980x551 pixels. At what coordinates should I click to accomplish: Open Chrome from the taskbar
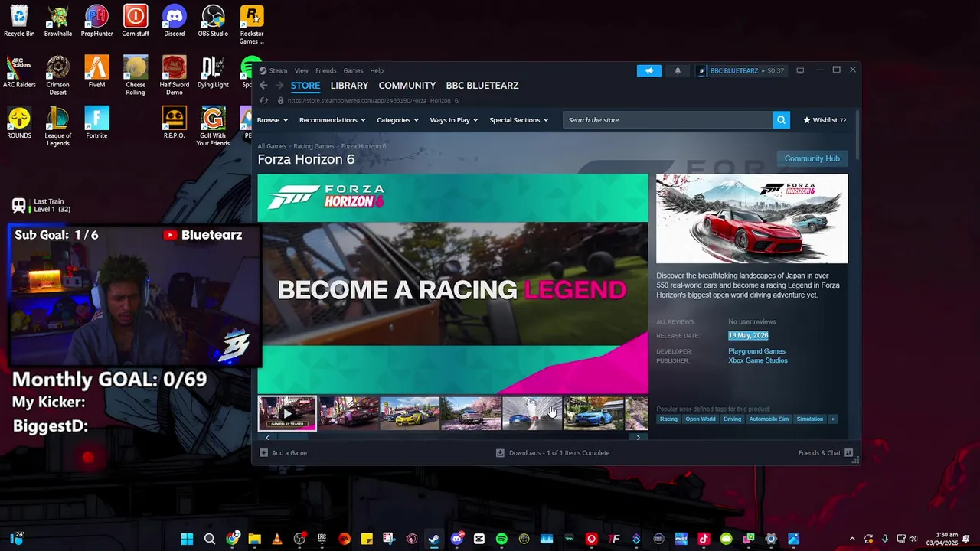pos(232,539)
